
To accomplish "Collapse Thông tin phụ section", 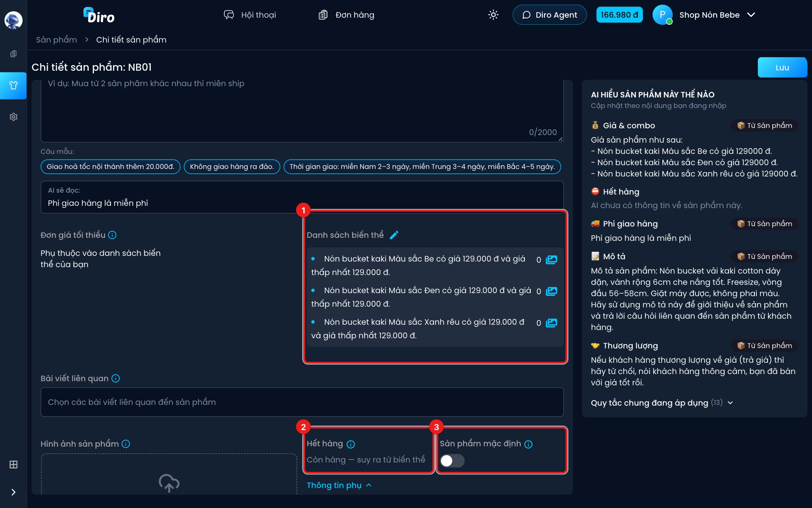I will 339,485.
